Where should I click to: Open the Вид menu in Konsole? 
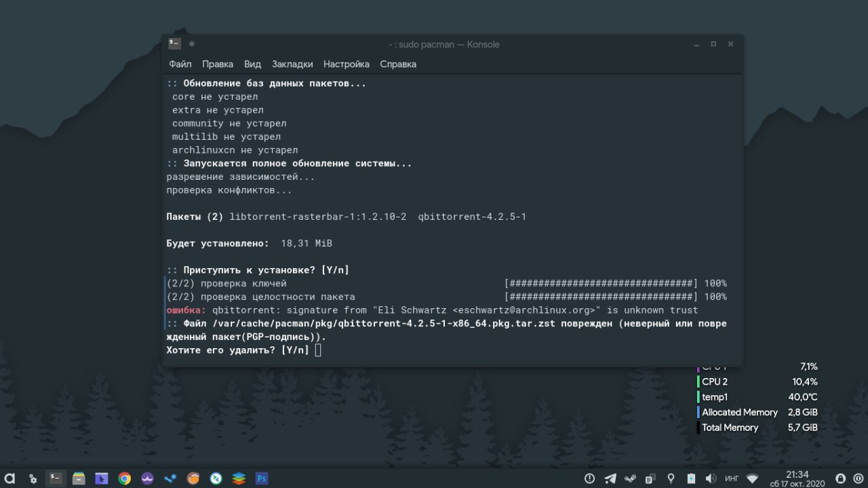click(252, 64)
